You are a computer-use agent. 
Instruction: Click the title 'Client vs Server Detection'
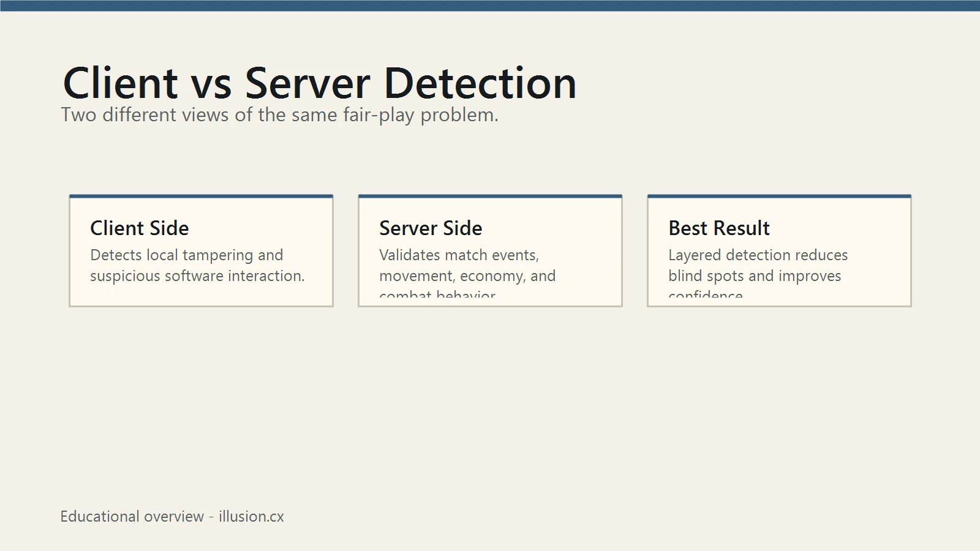point(319,83)
